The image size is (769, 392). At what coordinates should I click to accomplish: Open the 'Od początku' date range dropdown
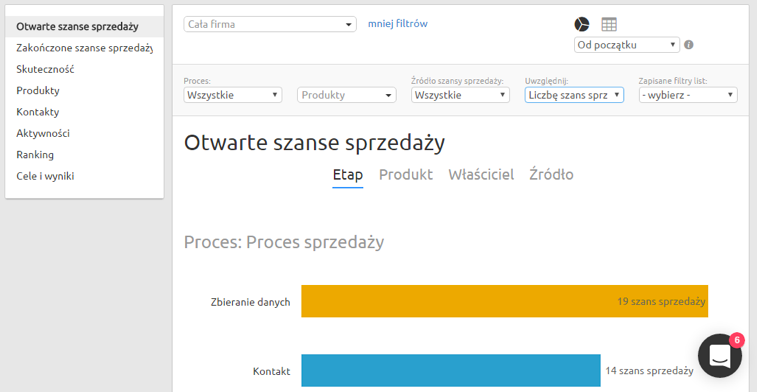pos(627,45)
